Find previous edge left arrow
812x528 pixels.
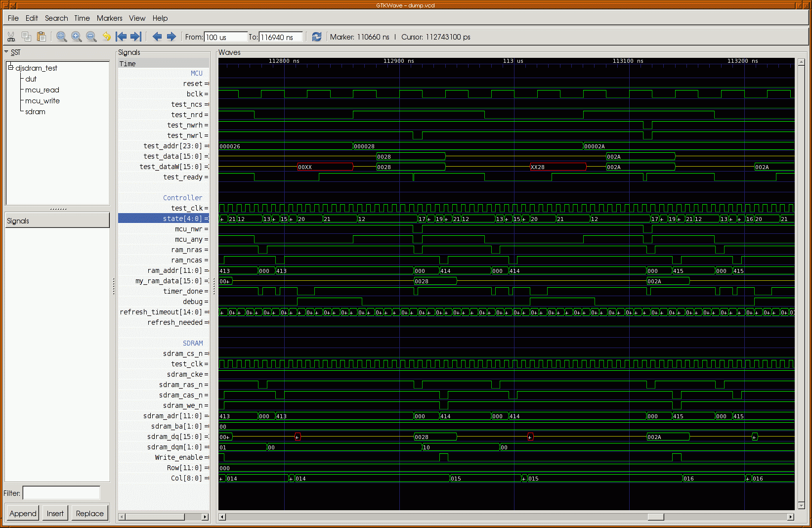tap(157, 37)
